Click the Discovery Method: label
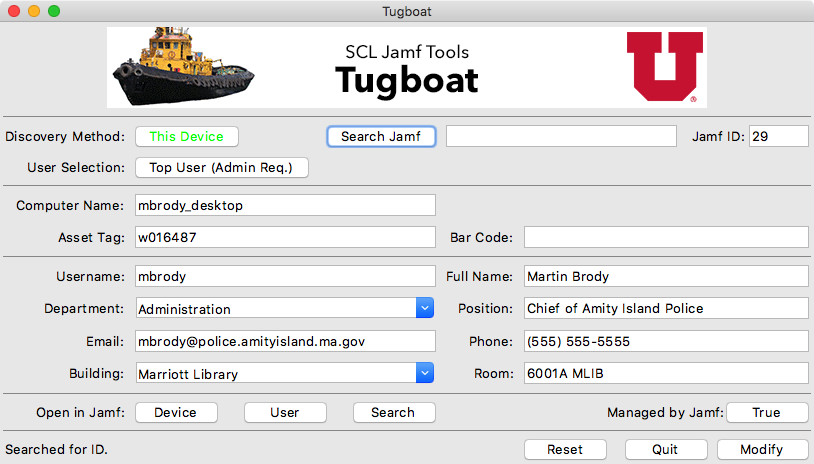 click(65, 137)
